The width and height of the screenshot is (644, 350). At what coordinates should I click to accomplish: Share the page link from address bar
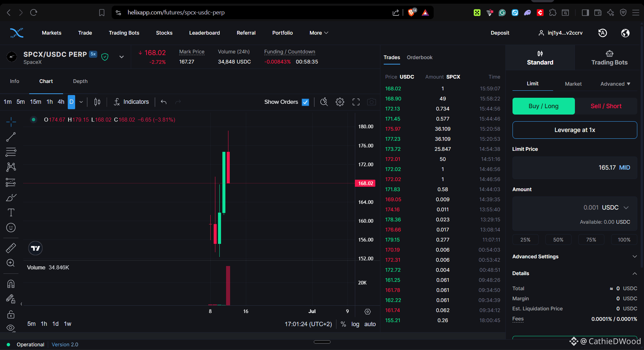click(396, 12)
